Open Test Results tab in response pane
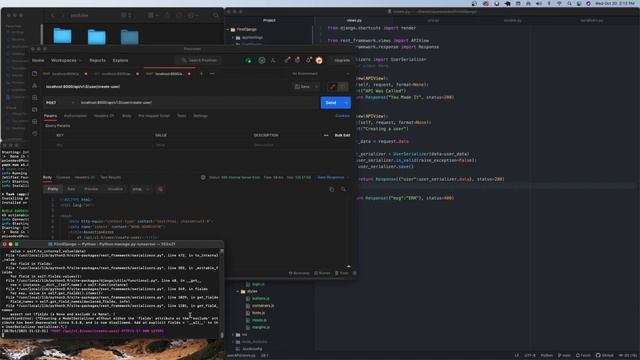The image size is (640, 360). [110, 178]
